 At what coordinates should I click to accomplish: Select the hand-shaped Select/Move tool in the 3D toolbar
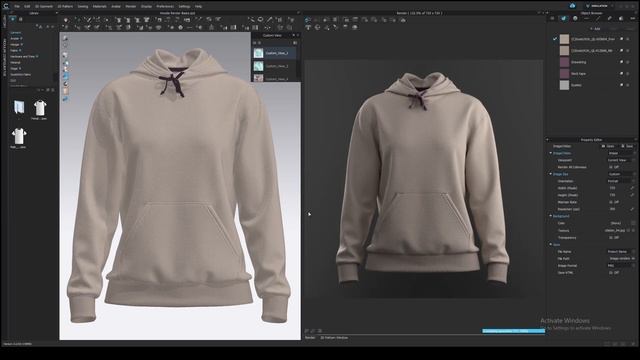coord(66,20)
